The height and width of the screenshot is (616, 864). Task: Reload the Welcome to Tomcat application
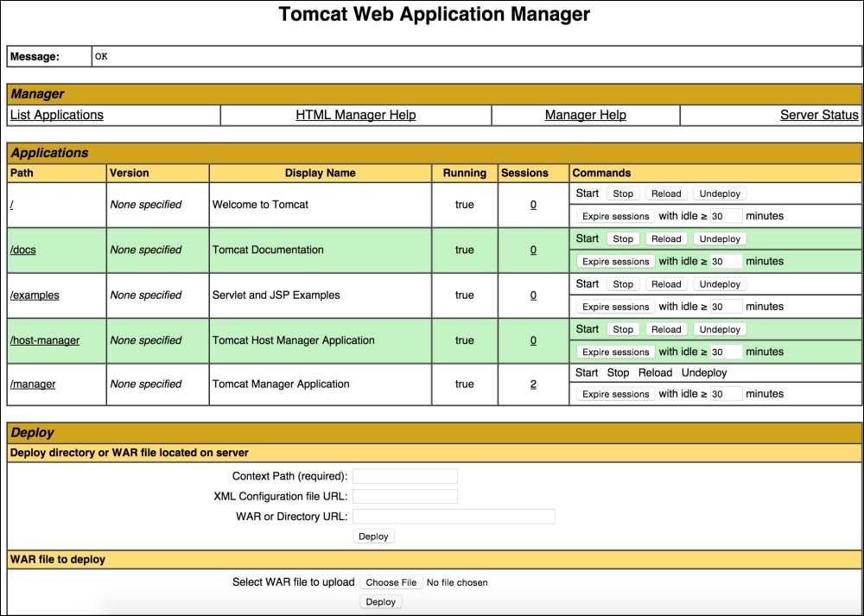[666, 194]
